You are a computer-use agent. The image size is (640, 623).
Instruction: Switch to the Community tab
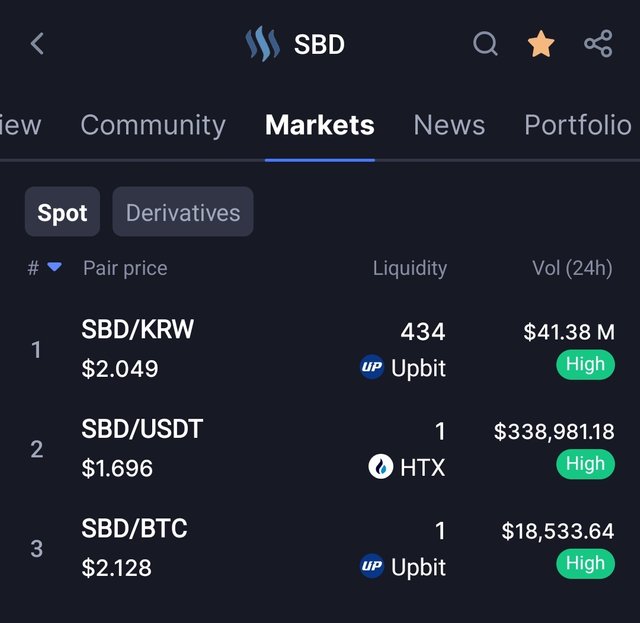153,125
